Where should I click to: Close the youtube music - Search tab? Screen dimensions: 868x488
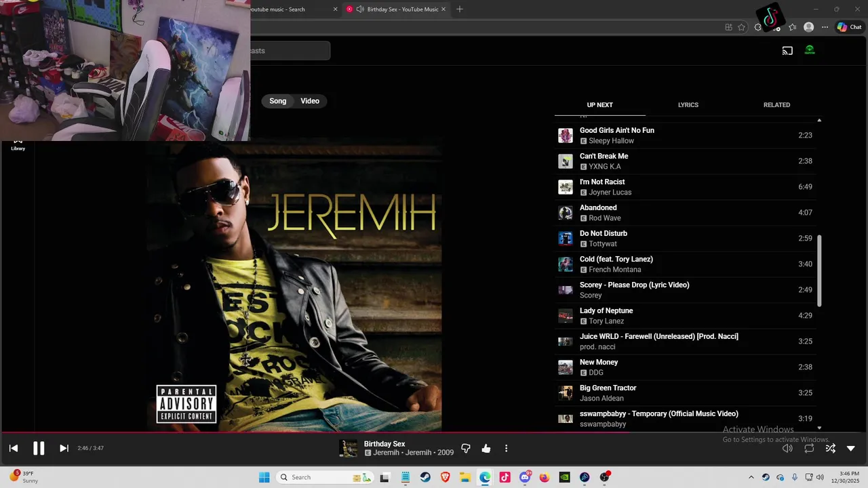click(335, 9)
